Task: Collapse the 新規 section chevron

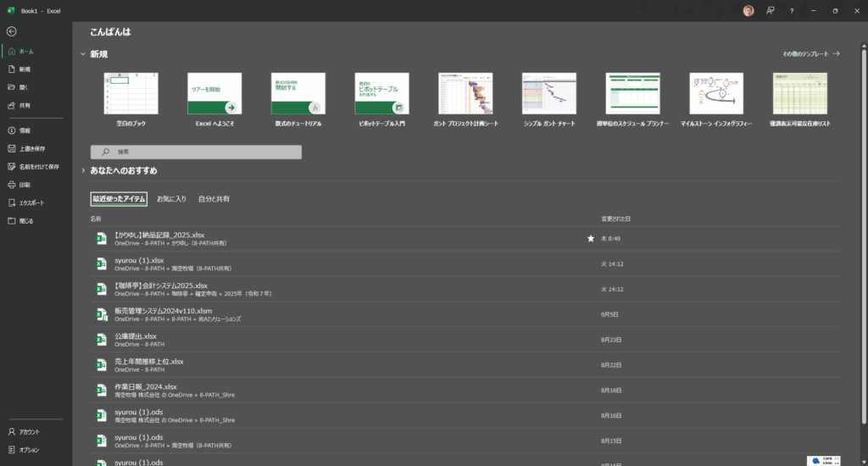Action: pos(83,54)
